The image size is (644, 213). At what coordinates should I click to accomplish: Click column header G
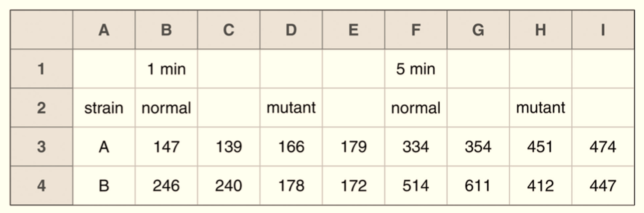point(478,30)
